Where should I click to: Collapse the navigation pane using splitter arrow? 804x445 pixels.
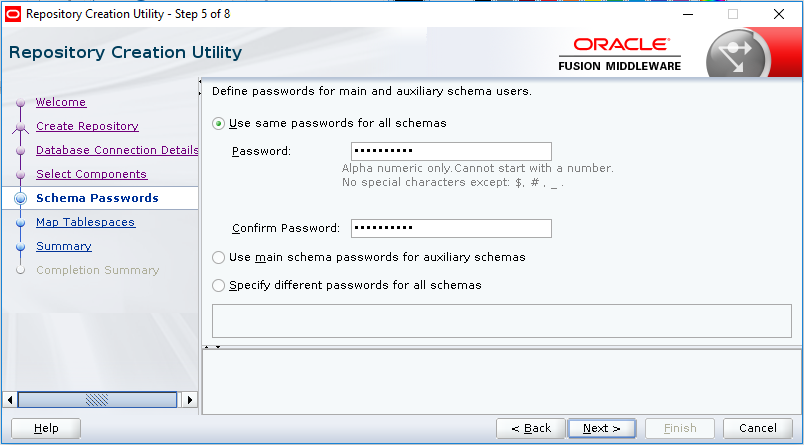(x=200, y=81)
